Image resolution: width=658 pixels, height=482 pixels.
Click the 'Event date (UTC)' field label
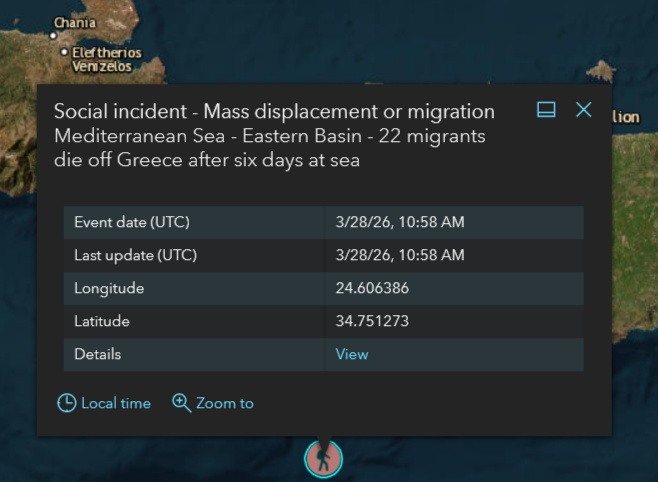(x=132, y=222)
